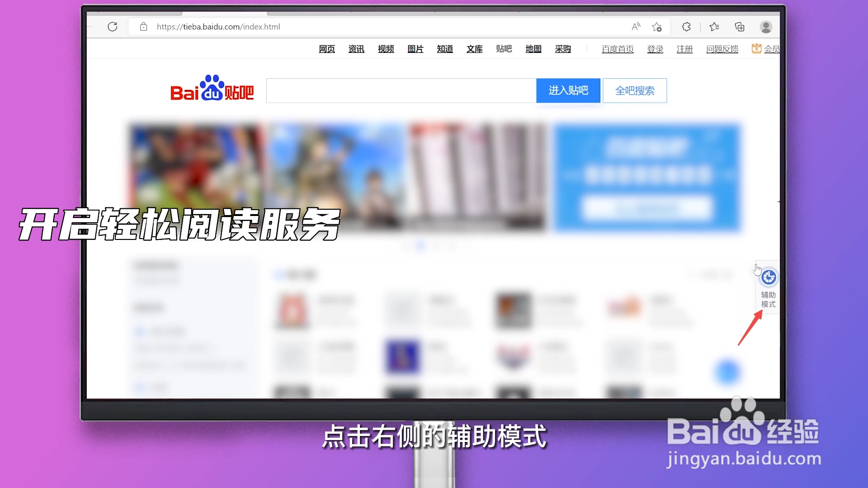This screenshot has width=868, height=488.
Task: Open the anime character banner image
Action: coord(337,177)
